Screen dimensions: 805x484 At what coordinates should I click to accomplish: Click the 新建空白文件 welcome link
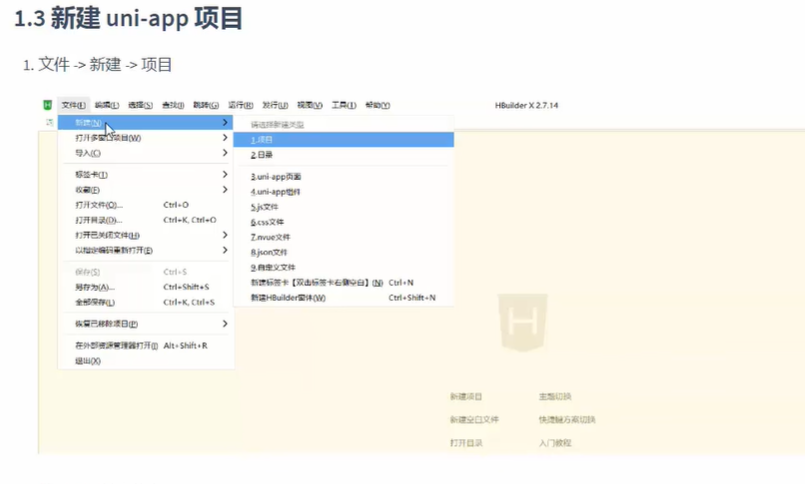point(474,420)
